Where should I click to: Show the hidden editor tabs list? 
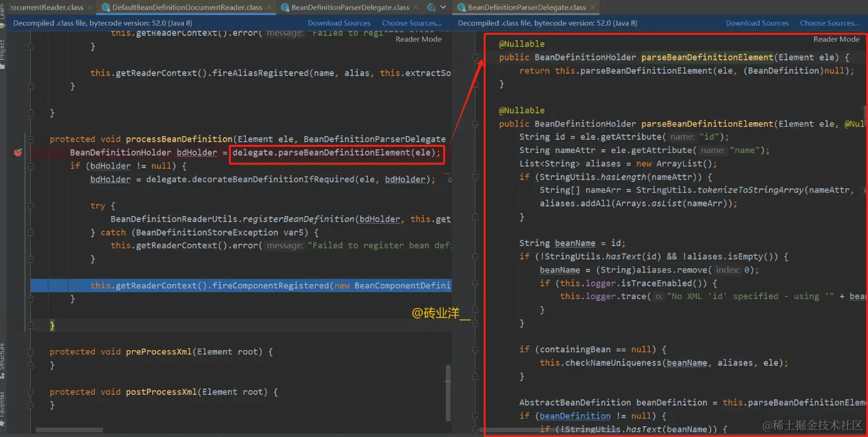(443, 7)
